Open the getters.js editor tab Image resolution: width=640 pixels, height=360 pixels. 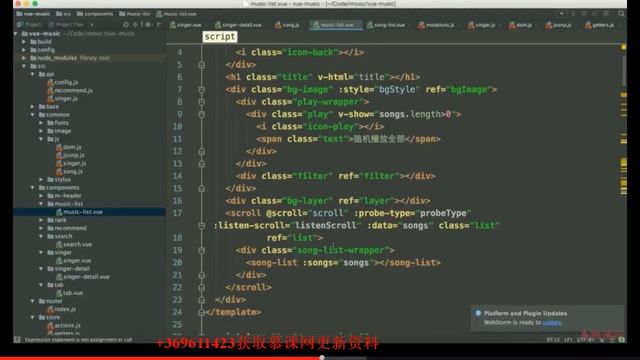[600, 25]
